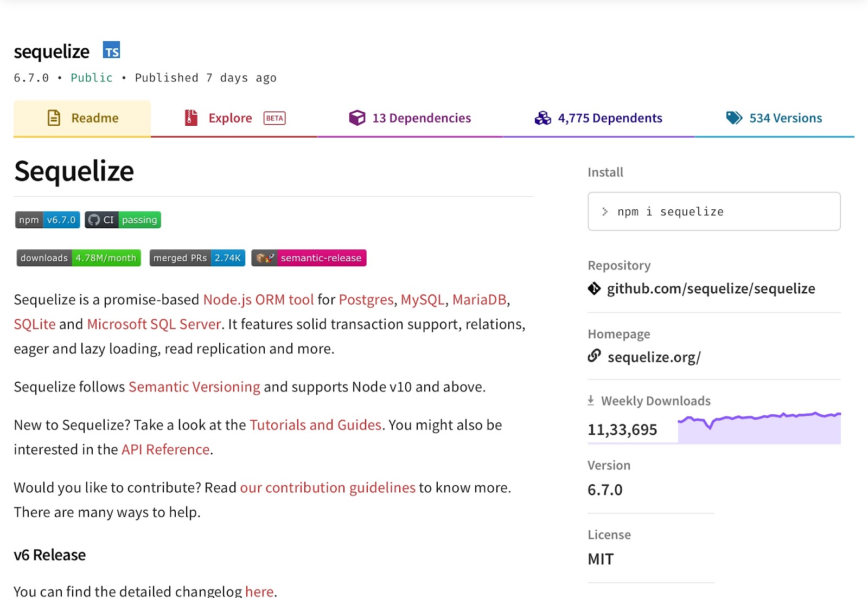The width and height of the screenshot is (868, 598).
Task: Click the semantic-release package emoji icon
Action: coord(265,258)
